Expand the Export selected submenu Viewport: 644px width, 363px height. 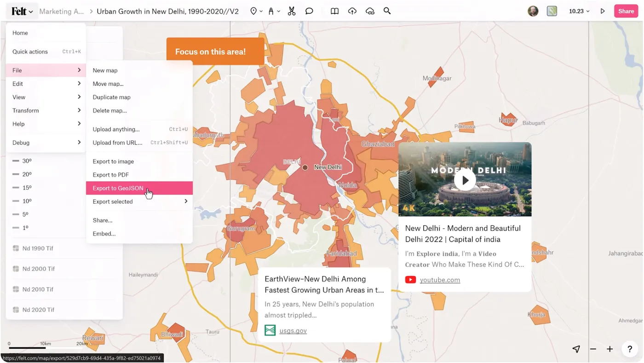[x=139, y=202]
